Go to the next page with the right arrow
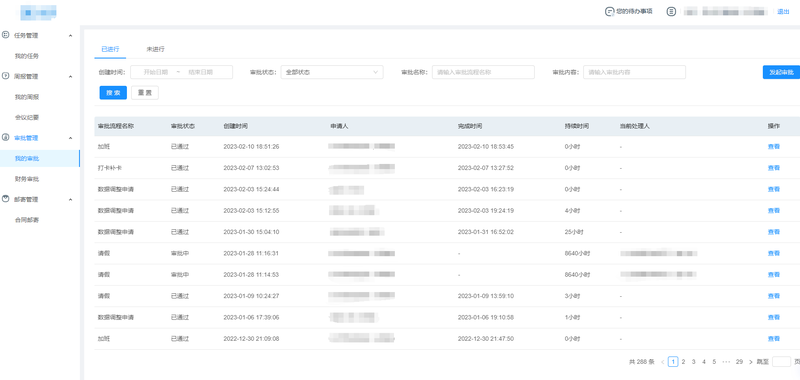The image size is (800, 380). 751,362
